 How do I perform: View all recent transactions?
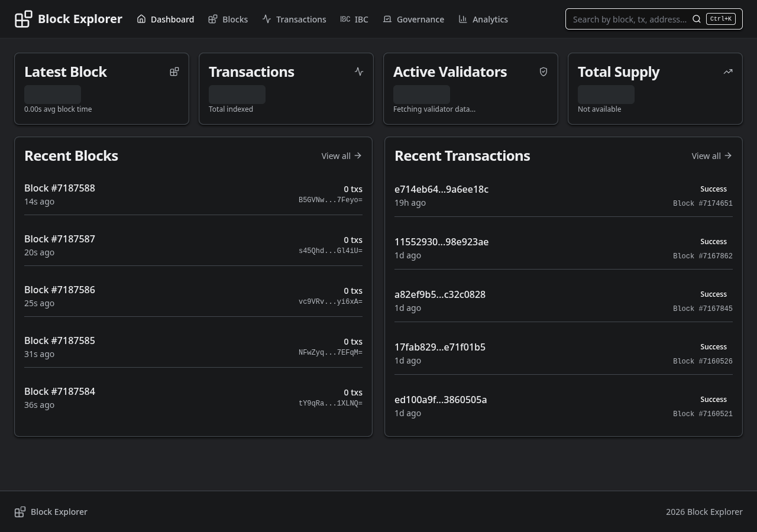711,155
